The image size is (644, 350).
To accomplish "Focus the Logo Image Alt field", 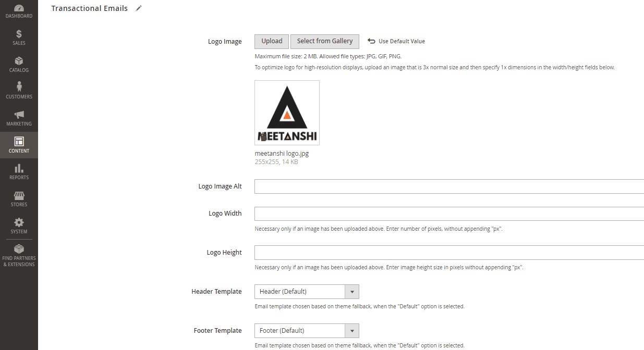I will point(449,186).
